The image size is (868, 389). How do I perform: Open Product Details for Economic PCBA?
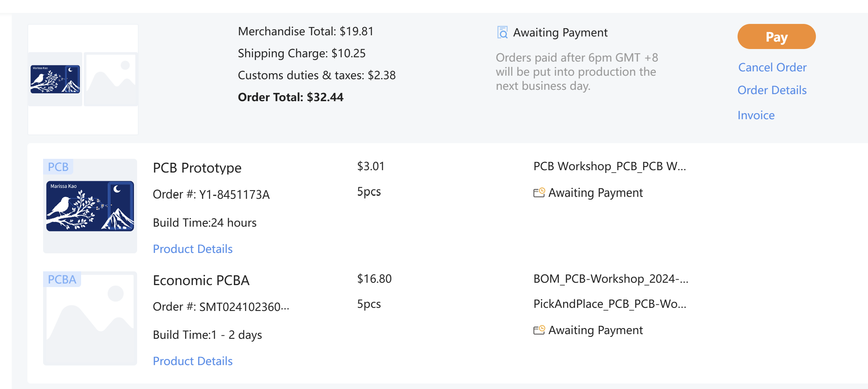193,361
